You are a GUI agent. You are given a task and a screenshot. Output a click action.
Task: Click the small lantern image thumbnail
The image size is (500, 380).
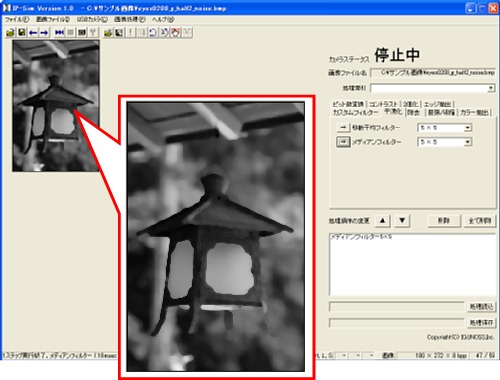point(56,106)
